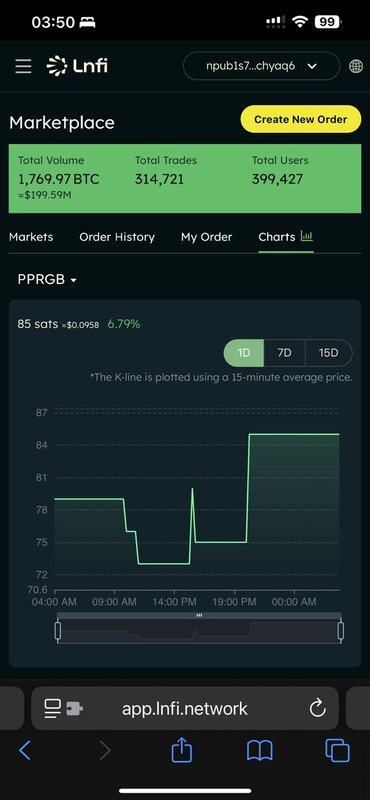This screenshot has width=370, height=800.
Task: Select the 1D chart range
Action: tap(244, 353)
